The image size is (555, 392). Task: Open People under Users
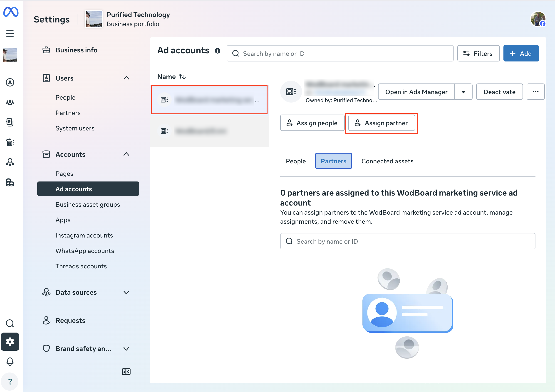click(x=65, y=97)
